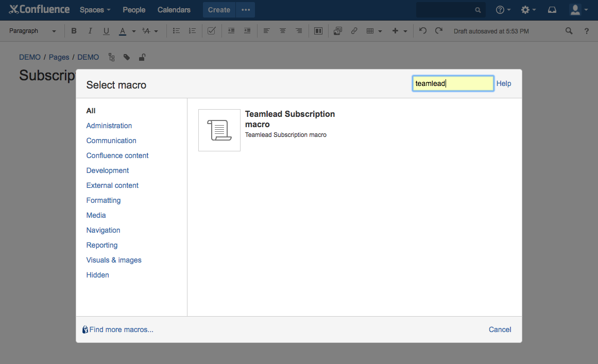Viewport: 598px width, 364px height.
Task: Open the Paragraph style dropdown
Action: tap(32, 31)
